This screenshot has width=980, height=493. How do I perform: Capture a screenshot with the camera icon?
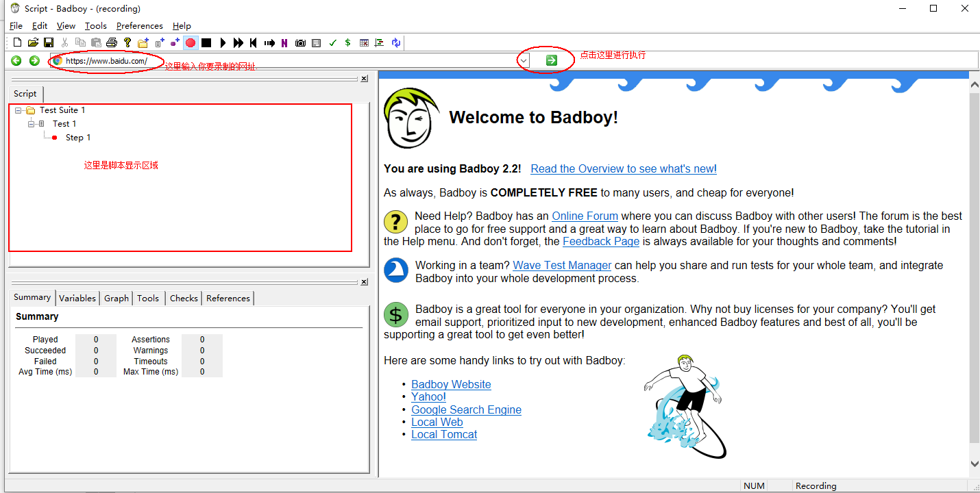(x=300, y=42)
